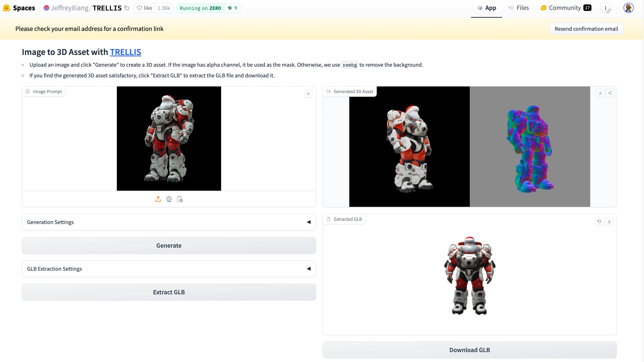Click the webcam capture icon
The image size is (644, 362).
pyautogui.click(x=169, y=199)
